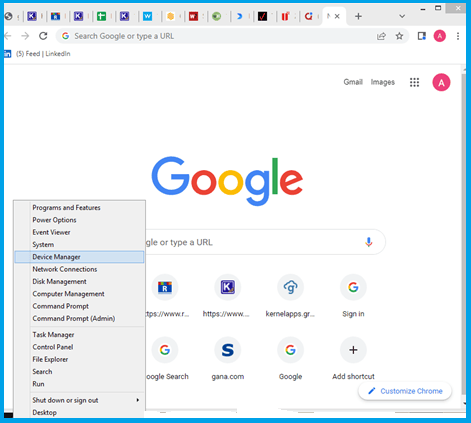Image resolution: width=471 pixels, height=423 pixels.
Task: Open the K logo shortcut tile
Action: click(228, 287)
